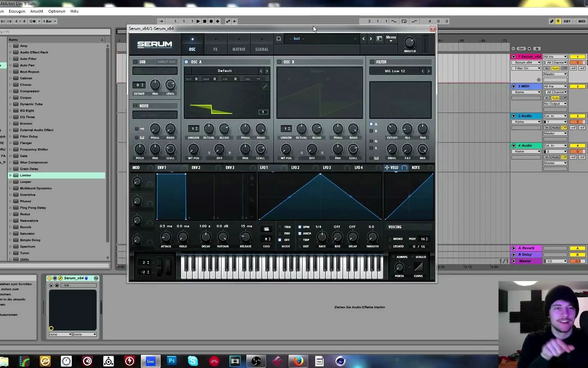Go to previous Serum preset arrow
Image resolution: width=588 pixels, height=368 pixels.
tap(363, 39)
